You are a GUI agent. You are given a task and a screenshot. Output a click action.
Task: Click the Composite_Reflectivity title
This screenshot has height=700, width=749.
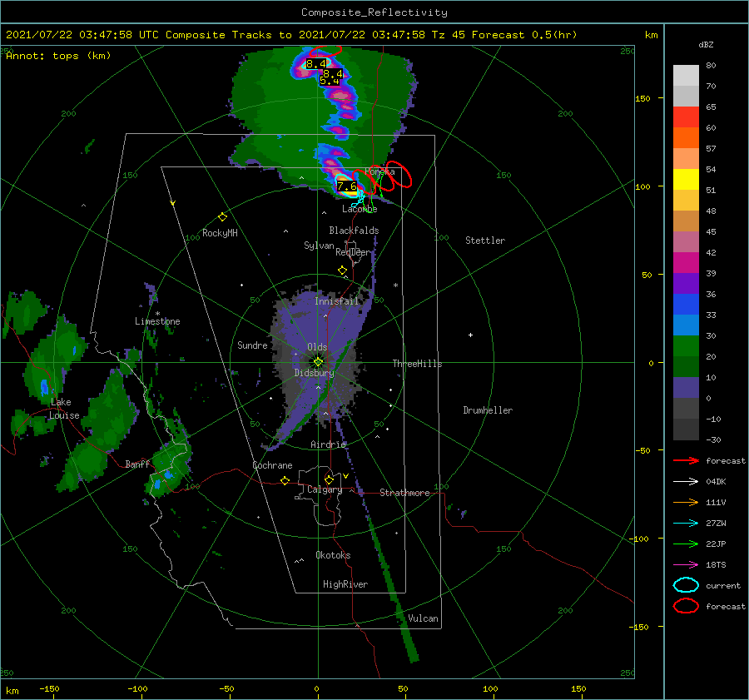tap(374, 12)
